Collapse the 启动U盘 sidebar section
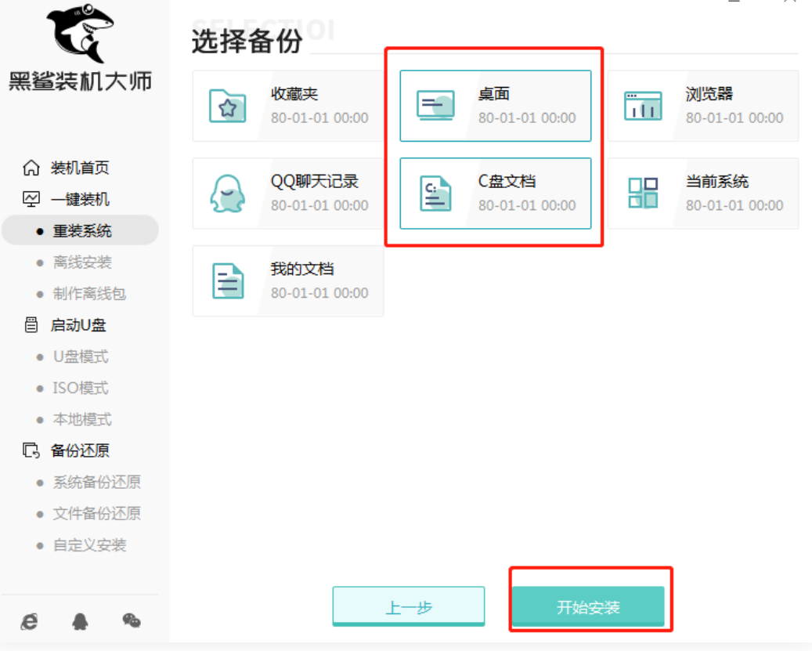Viewport: 812px width, 651px height. [x=77, y=325]
